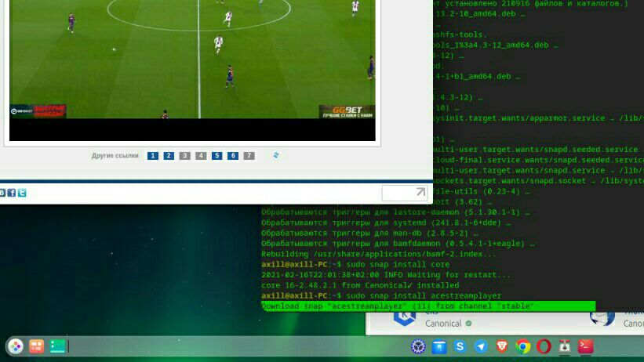Launch Telegram from the dock
This screenshot has width=644, height=362.
481,347
